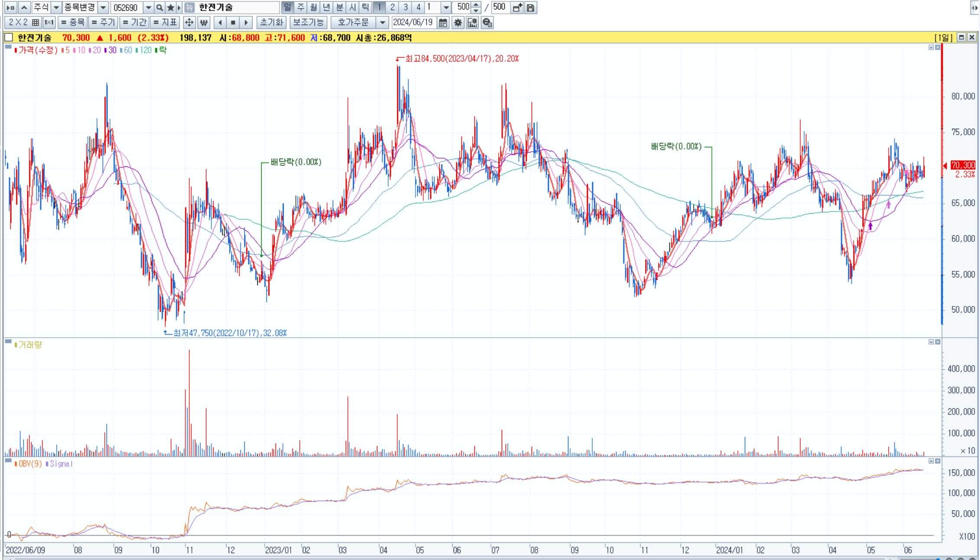Screen dimensions: 980x560
Task: Click the favorites star icon
Action: coord(170,7)
